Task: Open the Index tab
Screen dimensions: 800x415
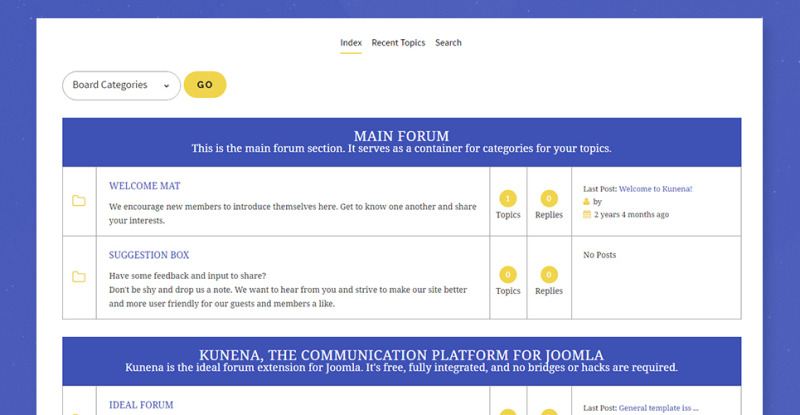Action: coord(351,43)
